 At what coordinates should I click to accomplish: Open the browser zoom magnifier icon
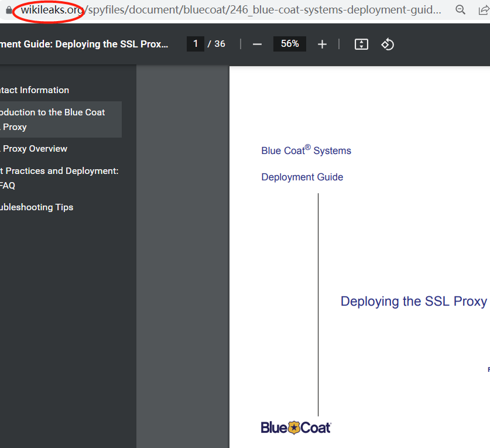pyautogui.click(x=460, y=10)
